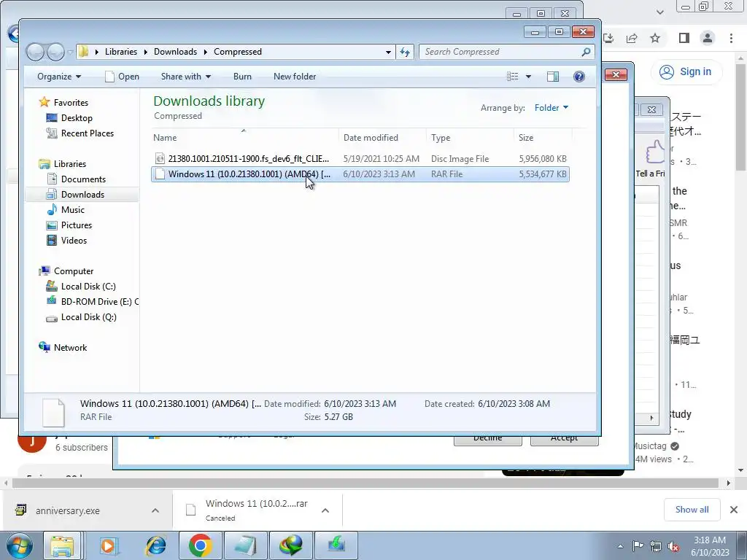Screen dimensions: 747x560
Task: Expand the view options dropdown arrow
Action: click(x=528, y=77)
